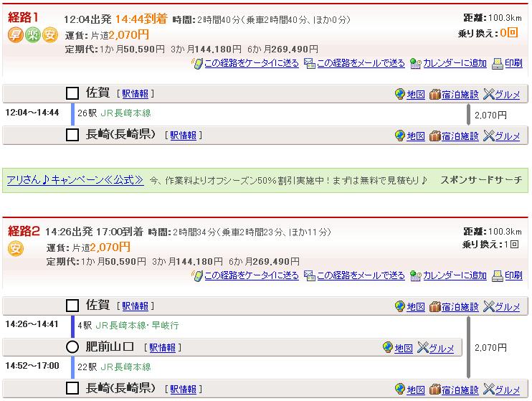
Task: Click suitcase lodging icon for 佐賀 in 経路2
Action: coord(435,306)
